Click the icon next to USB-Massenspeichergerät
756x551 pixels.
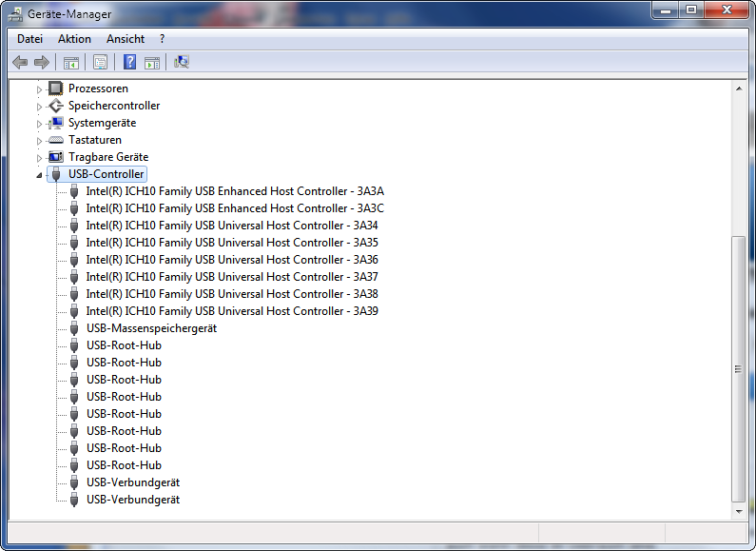(x=74, y=328)
